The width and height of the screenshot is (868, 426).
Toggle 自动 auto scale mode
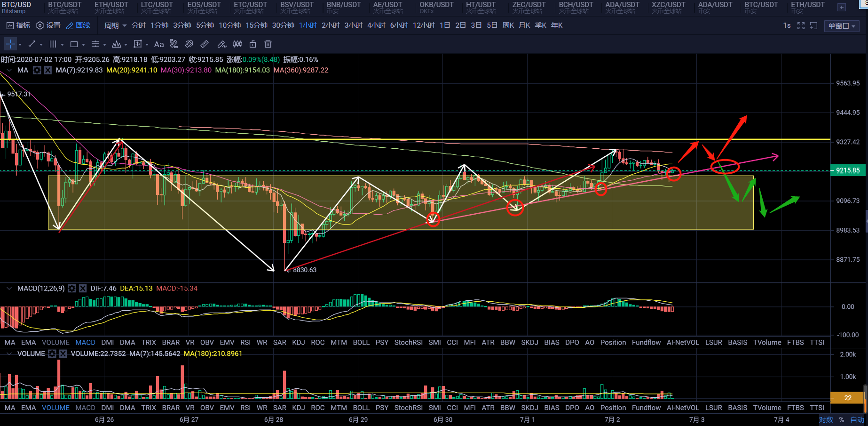point(857,419)
